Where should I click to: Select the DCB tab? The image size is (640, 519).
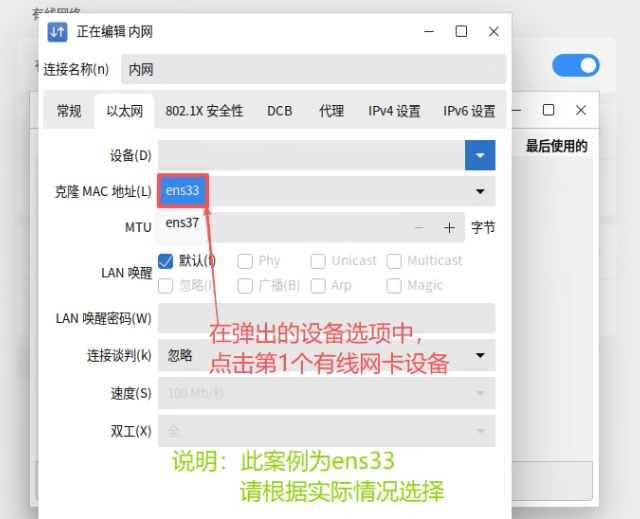tap(280, 111)
